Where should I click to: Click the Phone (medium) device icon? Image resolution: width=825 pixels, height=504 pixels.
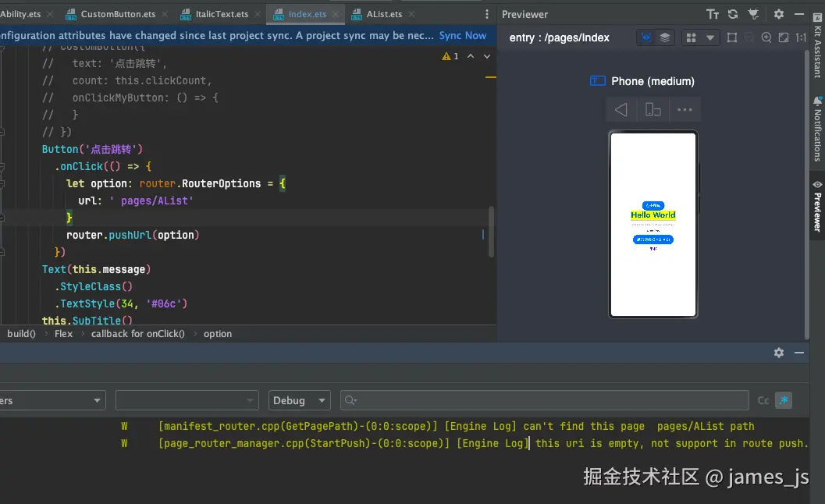tap(598, 81)
